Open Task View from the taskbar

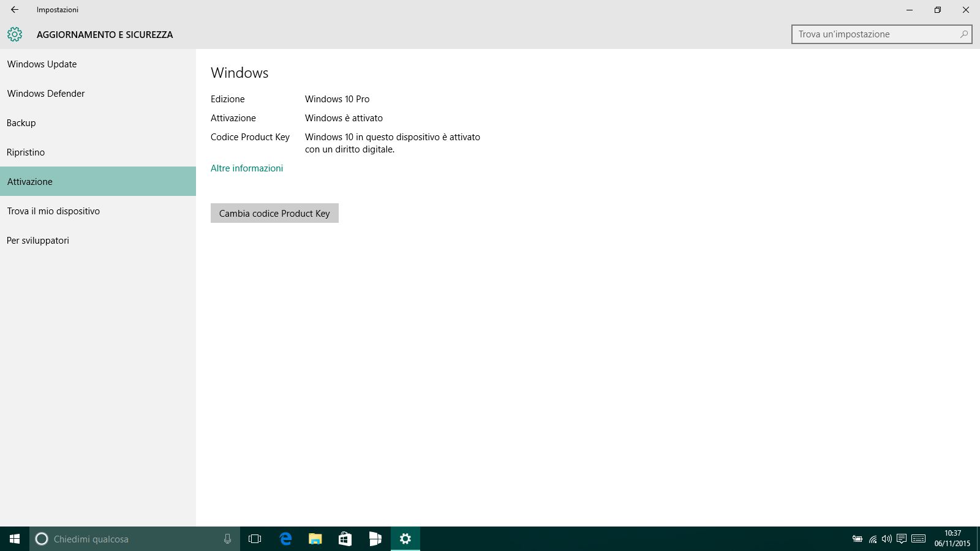(x=255, y=539)
